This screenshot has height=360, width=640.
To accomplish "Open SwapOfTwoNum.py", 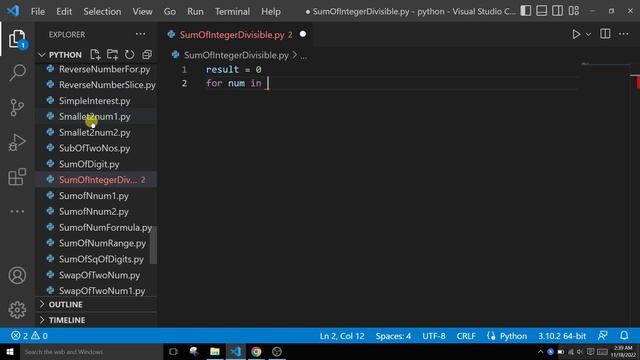I will point(99,275).
